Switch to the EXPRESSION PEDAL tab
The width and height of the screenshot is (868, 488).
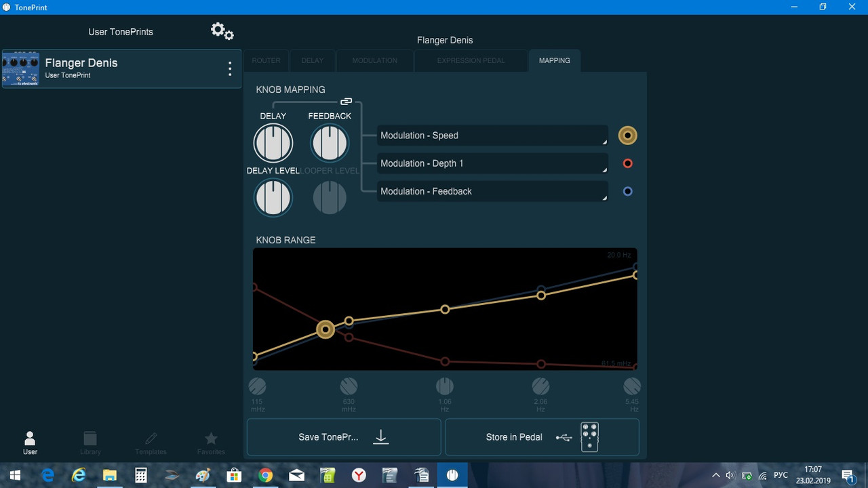click(471, 60)
